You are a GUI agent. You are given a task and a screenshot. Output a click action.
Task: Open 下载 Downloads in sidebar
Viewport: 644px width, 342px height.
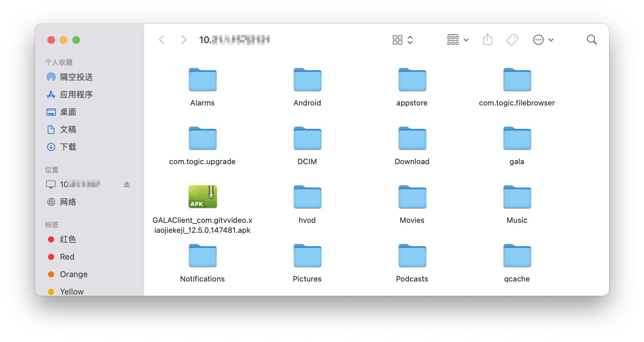coord(68,147)
